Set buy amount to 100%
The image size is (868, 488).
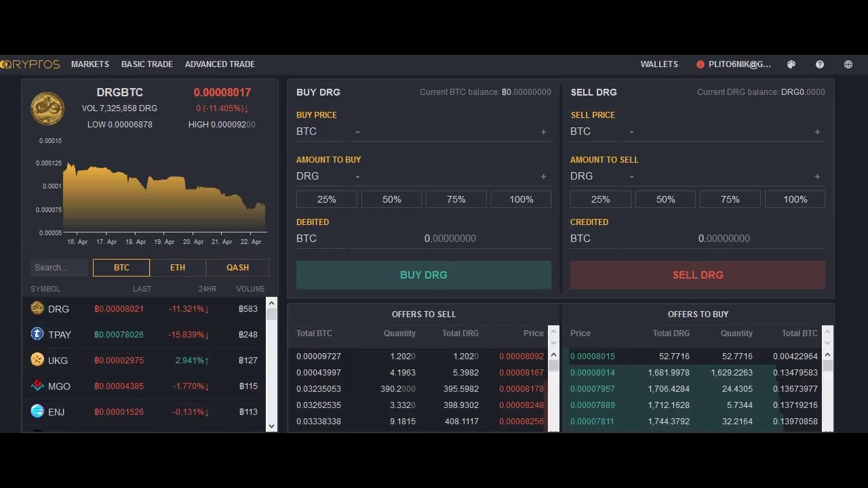click(521, 199)
